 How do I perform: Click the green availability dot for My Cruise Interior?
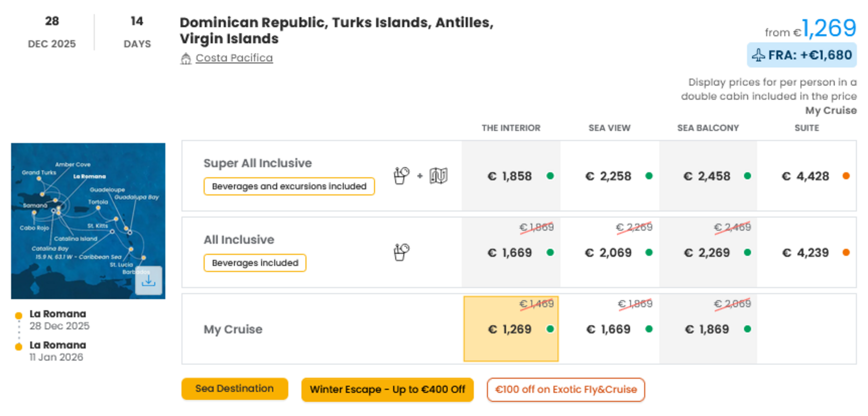click(550, 329)
